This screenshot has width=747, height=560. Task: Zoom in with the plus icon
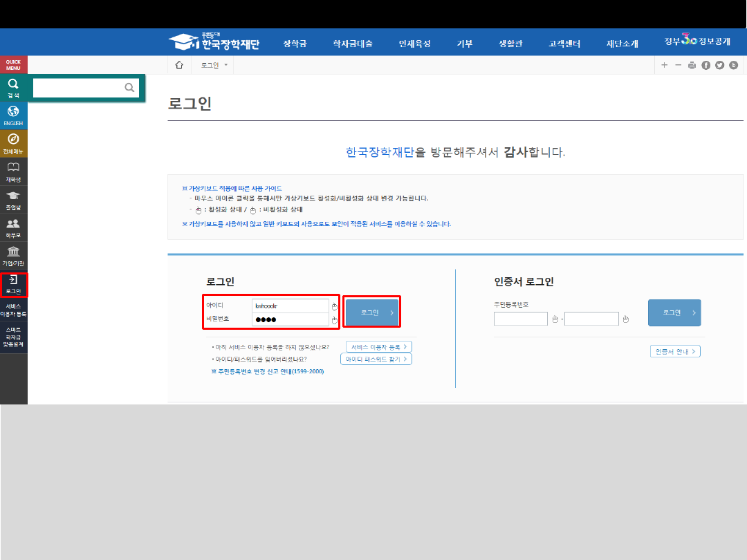tap(664, 65)
